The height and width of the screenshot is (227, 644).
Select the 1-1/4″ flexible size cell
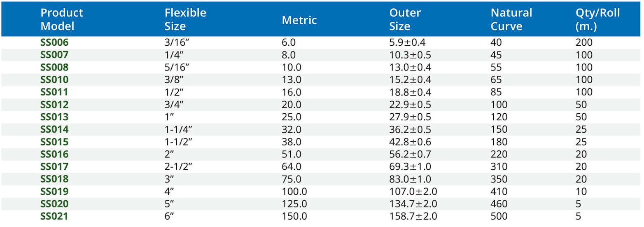pos(179,129)
